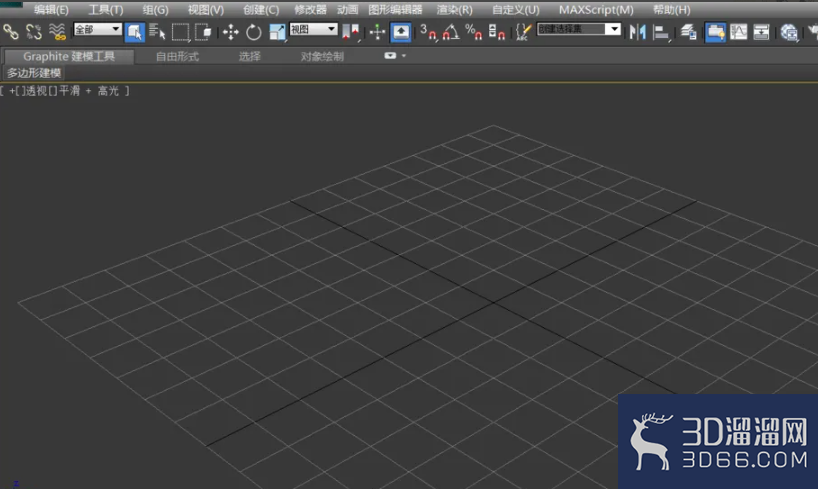Click the Bind to Space Warp icon
Screen dimensions: 818x489
pyautogui.click(x=57, y=32)
